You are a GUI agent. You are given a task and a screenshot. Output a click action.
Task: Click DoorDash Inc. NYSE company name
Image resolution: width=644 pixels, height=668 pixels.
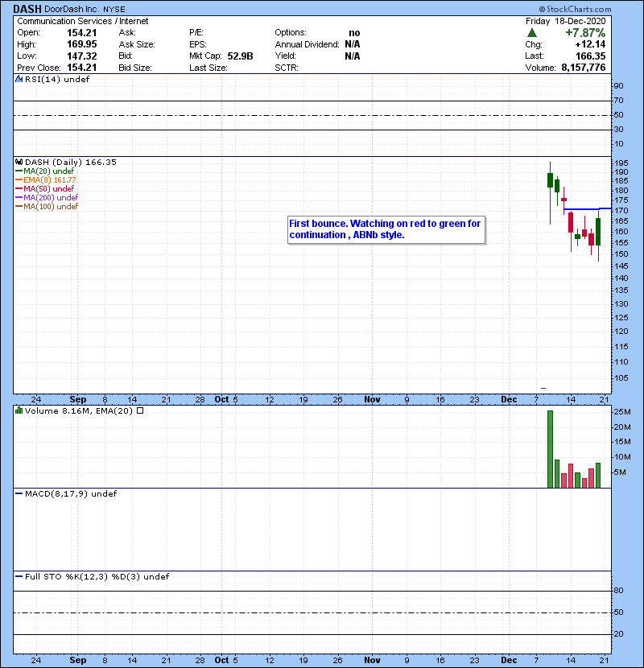pos(85,9)
